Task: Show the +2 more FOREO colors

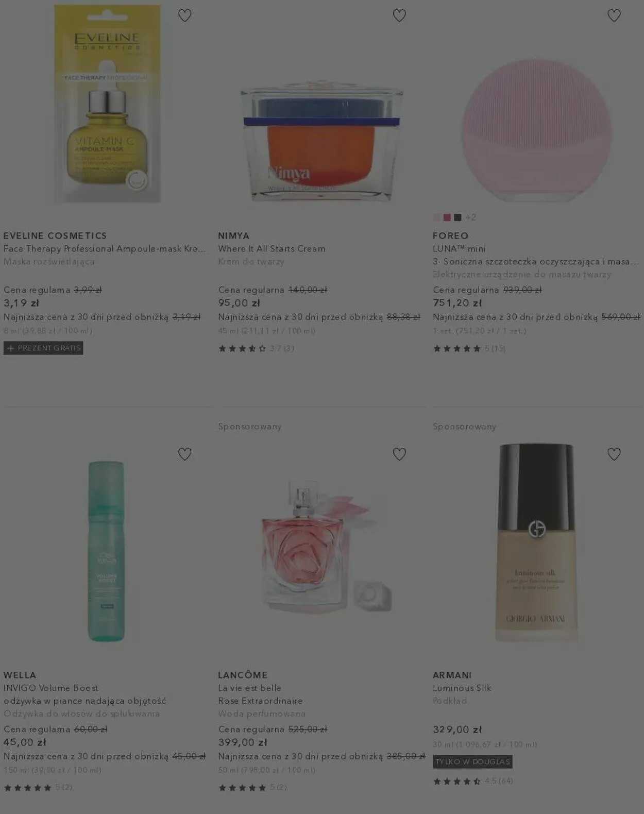Action: coord(471,217)
